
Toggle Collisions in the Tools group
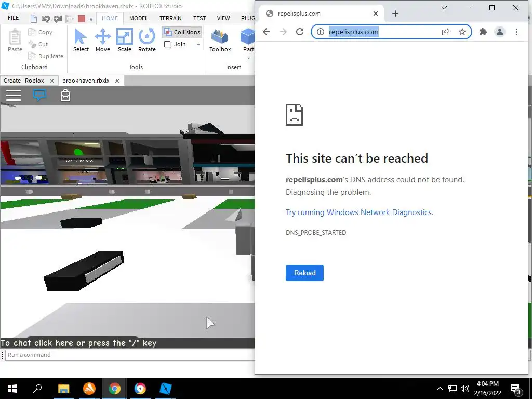[182, 32]
